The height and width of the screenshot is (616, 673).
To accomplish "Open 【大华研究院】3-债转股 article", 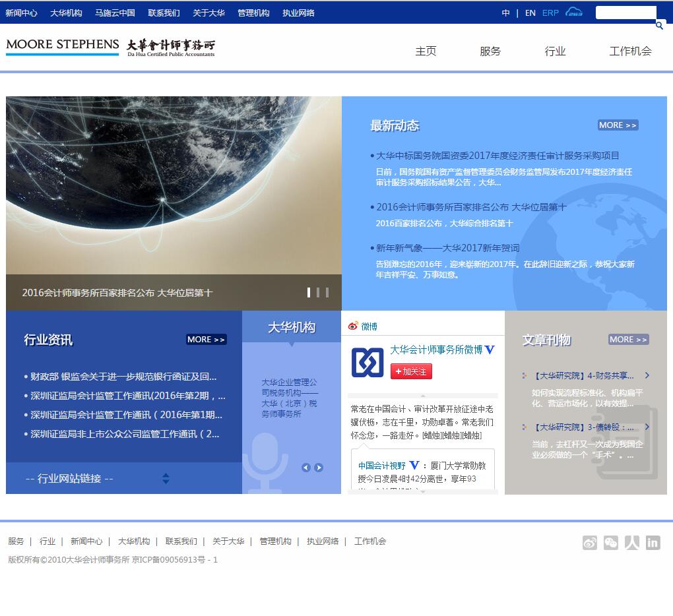I will 583,427.
